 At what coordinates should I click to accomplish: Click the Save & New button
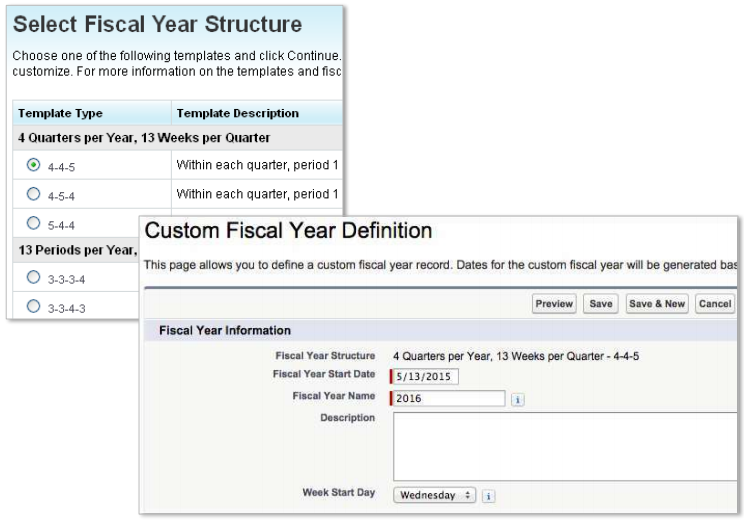pos(656,304)
